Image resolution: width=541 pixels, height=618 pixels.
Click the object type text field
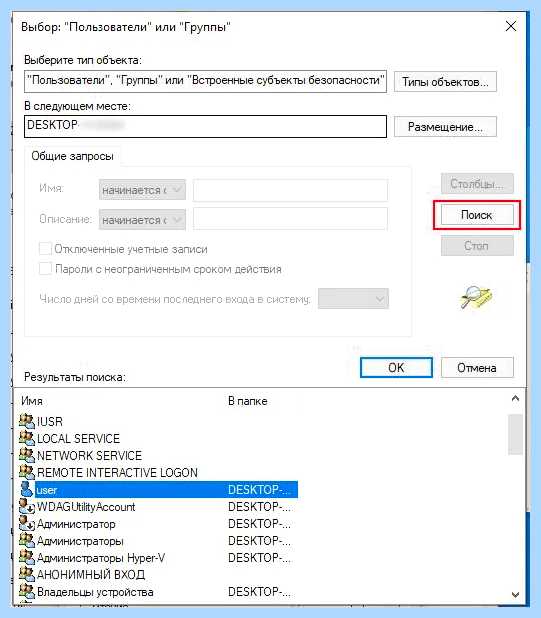[205, 81]
